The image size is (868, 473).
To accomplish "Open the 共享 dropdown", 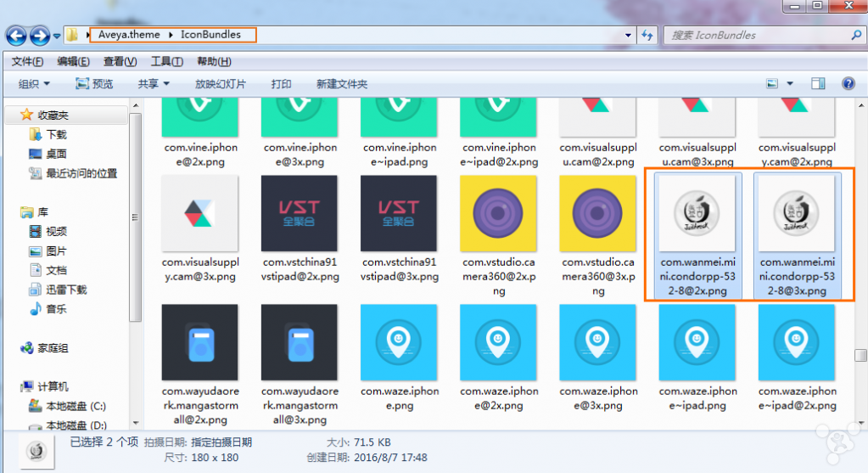I will (154, 83).
